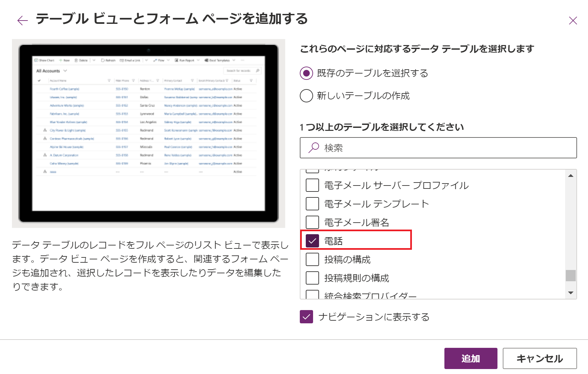
Task: Close the dialog with the X icon
Action: [573, 21]
